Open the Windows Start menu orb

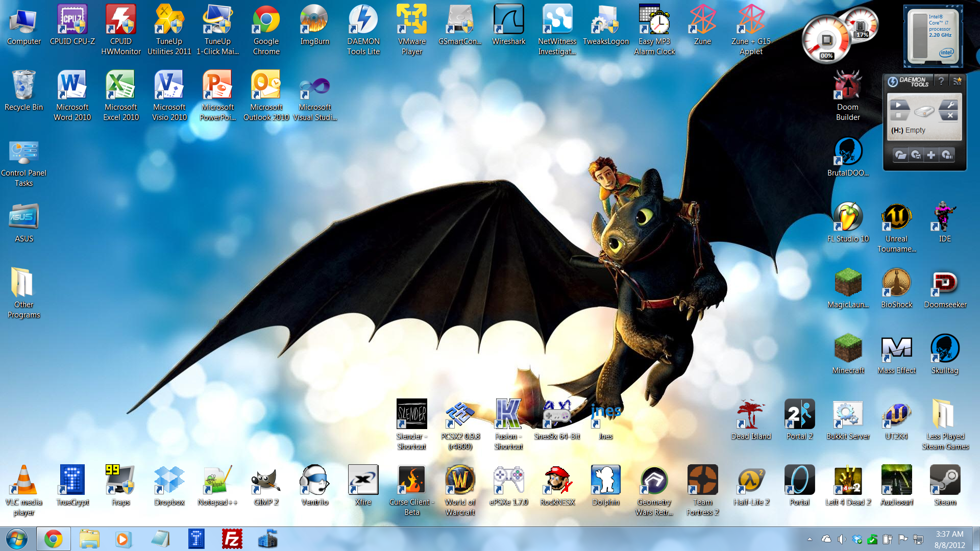(17, 539)
